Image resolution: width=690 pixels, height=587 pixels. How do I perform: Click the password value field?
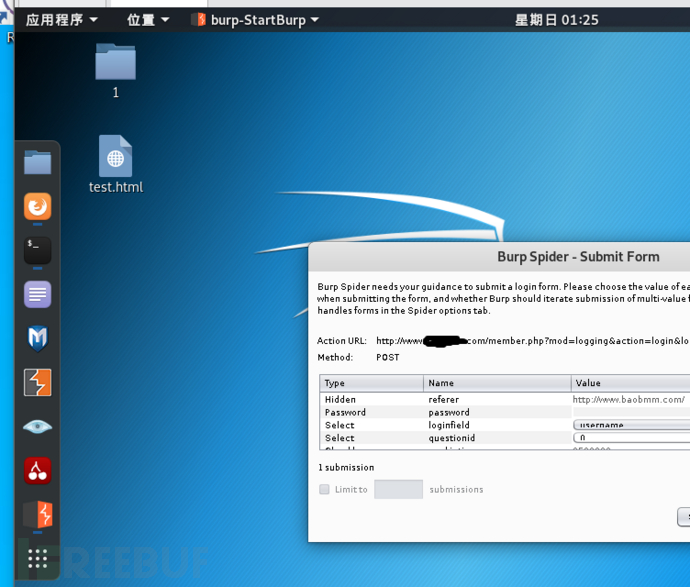[x=630, y=412]
